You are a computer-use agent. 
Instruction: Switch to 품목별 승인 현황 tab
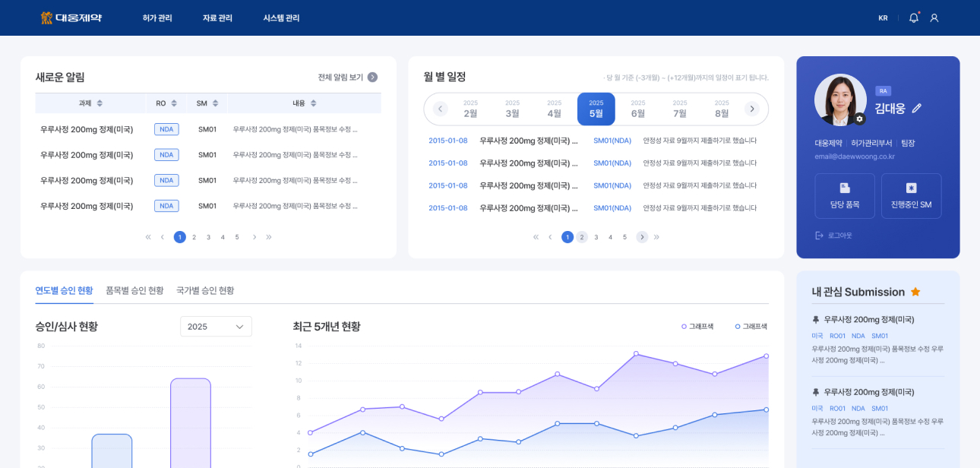134,290
